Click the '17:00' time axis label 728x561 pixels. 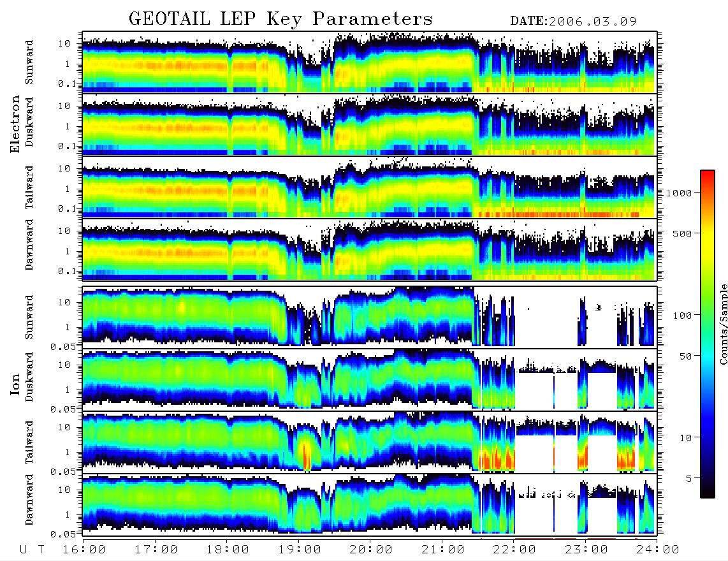(156, 550)
